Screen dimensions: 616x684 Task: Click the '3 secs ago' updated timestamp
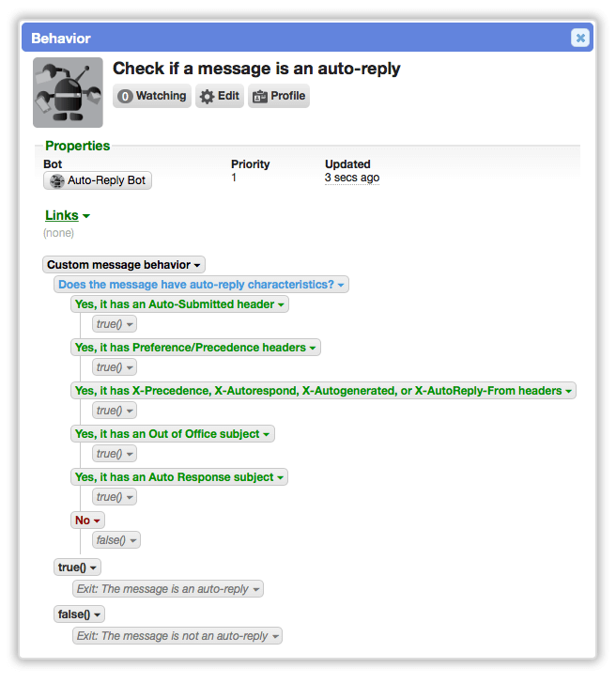(x=352, y=178)
